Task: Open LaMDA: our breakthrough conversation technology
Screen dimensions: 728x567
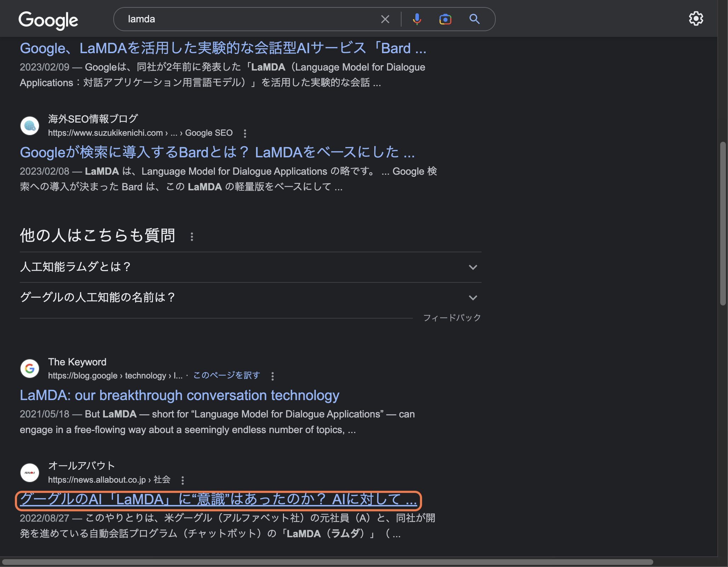Action: coord(180,395)
